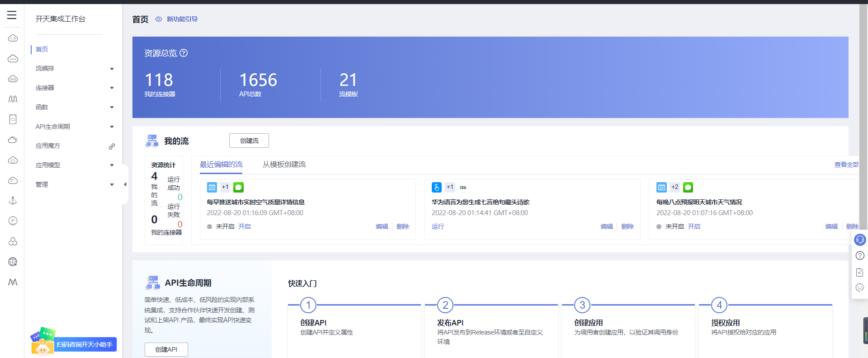Click the help icon next to 资源总览
The width and height of the screenshot is (868, 358).
(184, 53)
